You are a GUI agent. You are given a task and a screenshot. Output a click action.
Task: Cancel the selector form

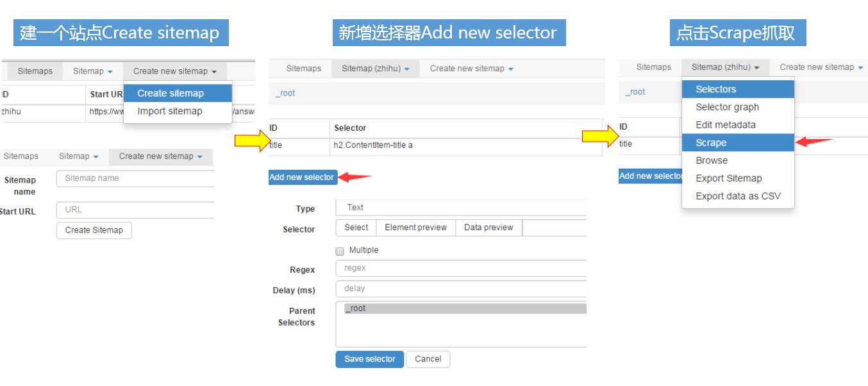(x=428, y=359)
